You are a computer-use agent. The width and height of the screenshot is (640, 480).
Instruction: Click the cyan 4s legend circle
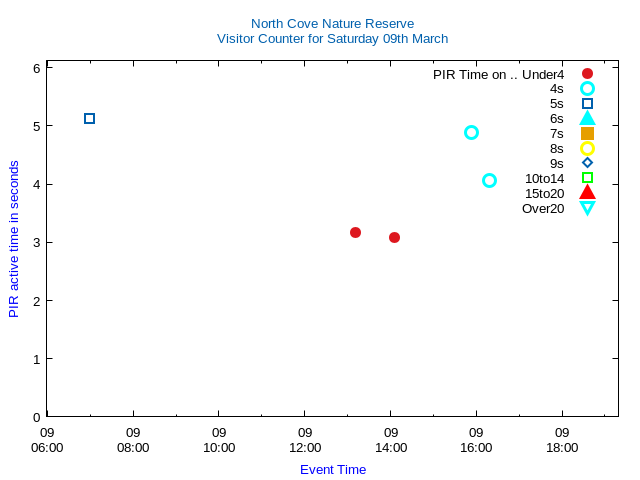coord(587,89)
